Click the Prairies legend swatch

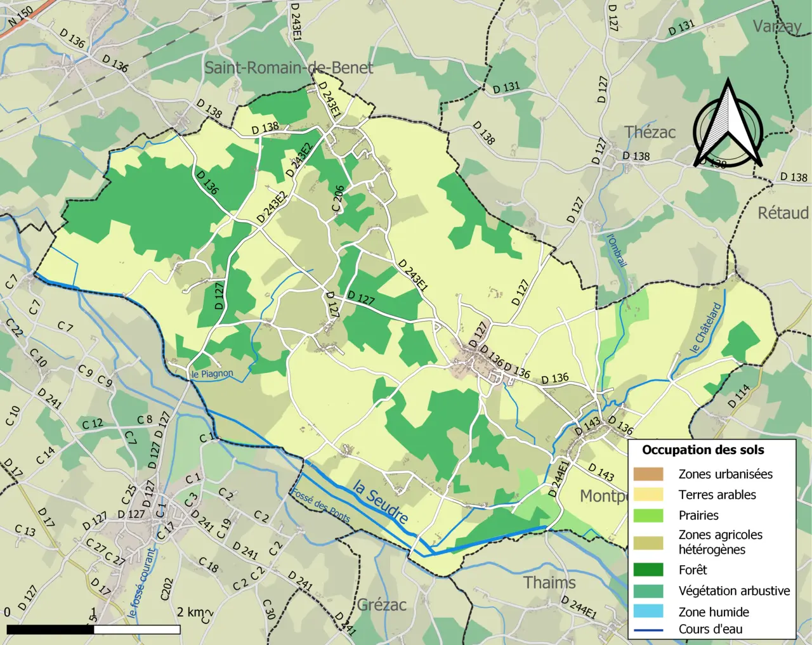(648, 516)
